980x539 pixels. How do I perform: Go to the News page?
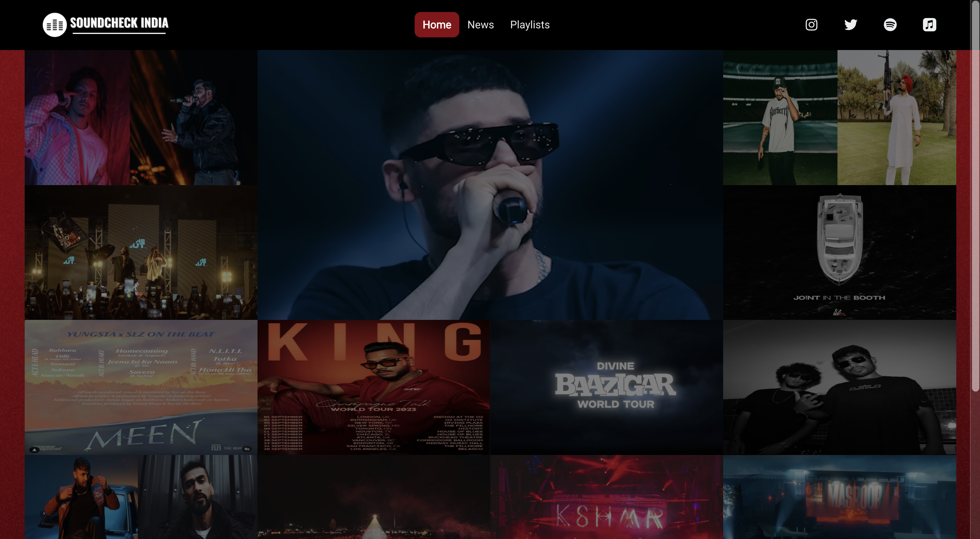[x=480, y=25]
